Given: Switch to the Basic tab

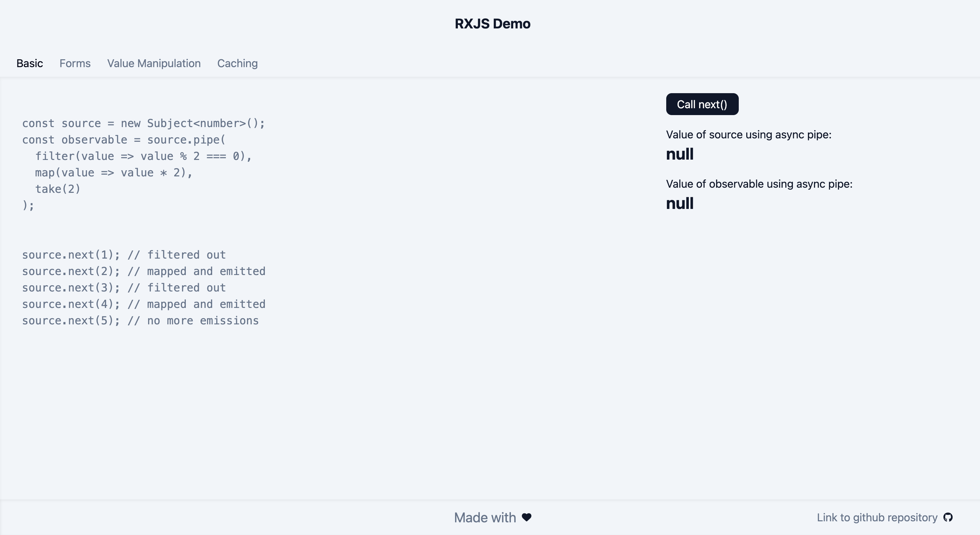Looking at the screenshot, I should (x=30, y=63).
